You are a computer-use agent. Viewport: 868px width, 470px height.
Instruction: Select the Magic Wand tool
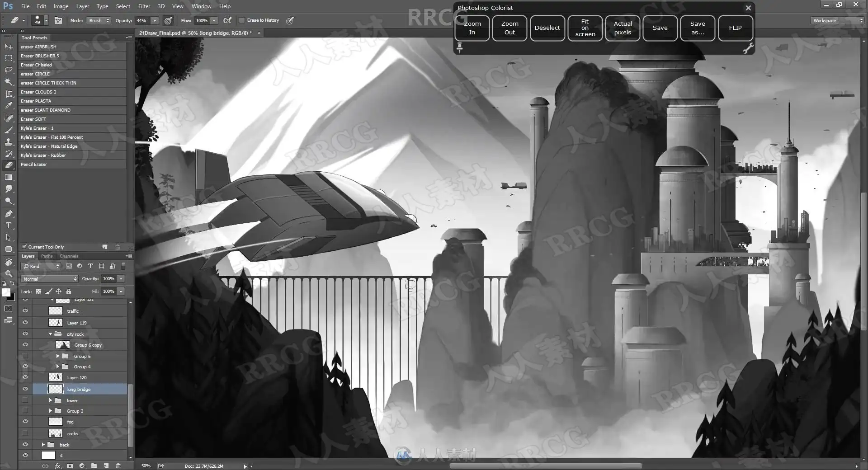click(9, 82)
